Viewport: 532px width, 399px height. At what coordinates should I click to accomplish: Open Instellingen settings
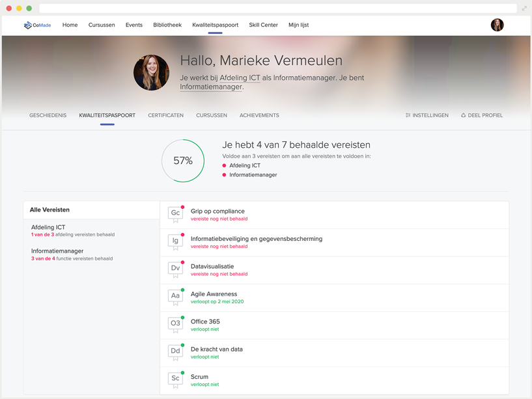tap(427, 115)
